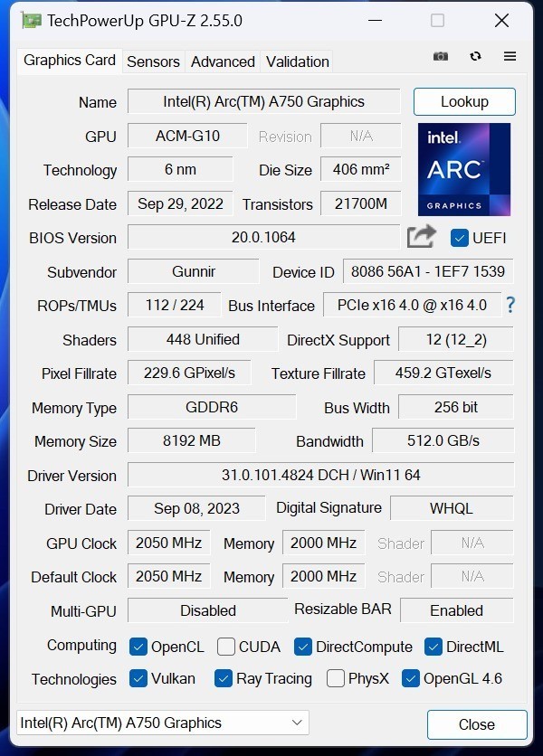This screenshot has width=543, height=756.
Task: Switch to the Validation tab
Action: pos(298,61)
